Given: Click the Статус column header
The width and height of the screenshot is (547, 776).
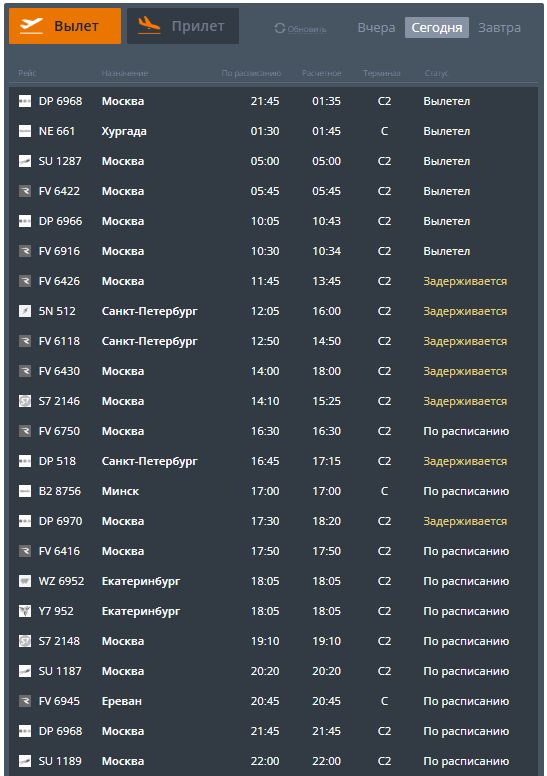Looking at the screenshot, I should (x=436, y=73).
